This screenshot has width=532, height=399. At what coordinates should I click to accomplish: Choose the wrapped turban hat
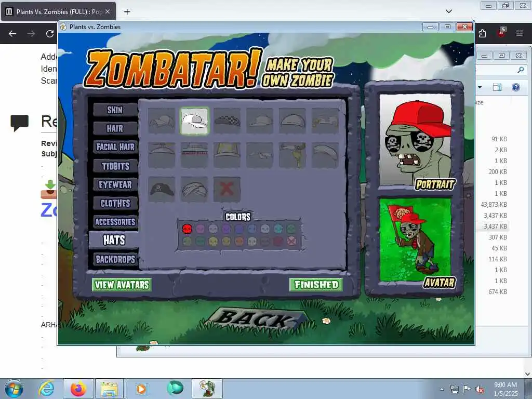point(194,189)
